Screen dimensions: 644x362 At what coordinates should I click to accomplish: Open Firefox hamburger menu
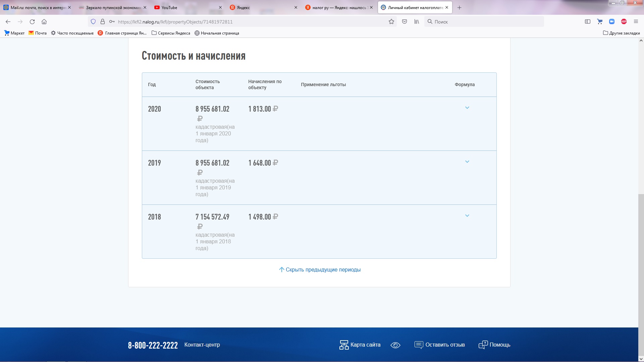(636, 22)
